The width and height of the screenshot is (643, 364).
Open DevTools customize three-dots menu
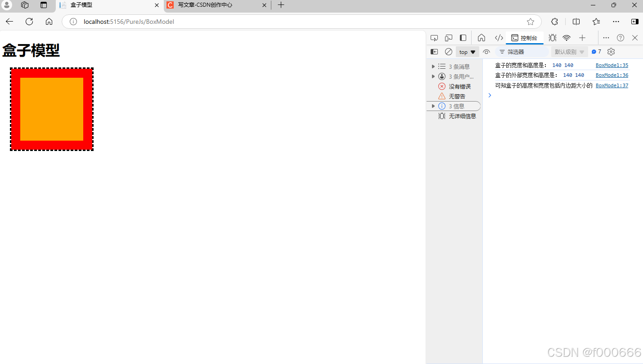point(606,38)
